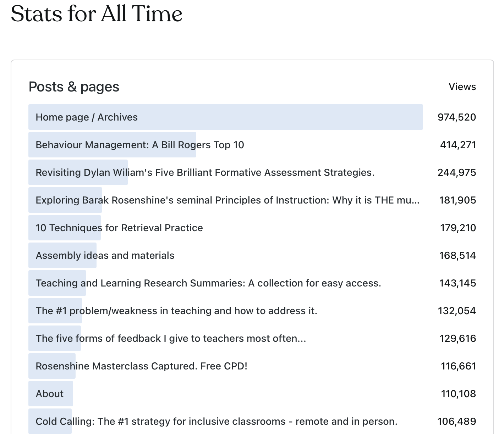Open Behaviour Management: A Bill Rogers Top 10
This screenshot has height=434, width=504.
[x=140, y=145]
